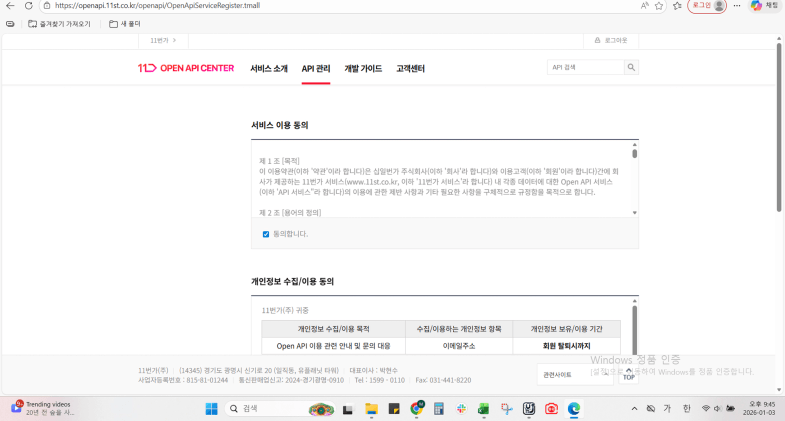Open the black-and-white icon app on taskbar
The image size is (785, 421).
tap(529, 409)
